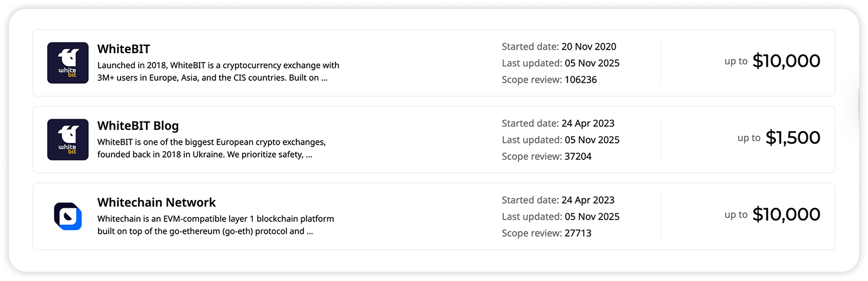The image size is (868, 281).
Task: Open the WhiteBIT Blog program title
Action: point(138,125)
